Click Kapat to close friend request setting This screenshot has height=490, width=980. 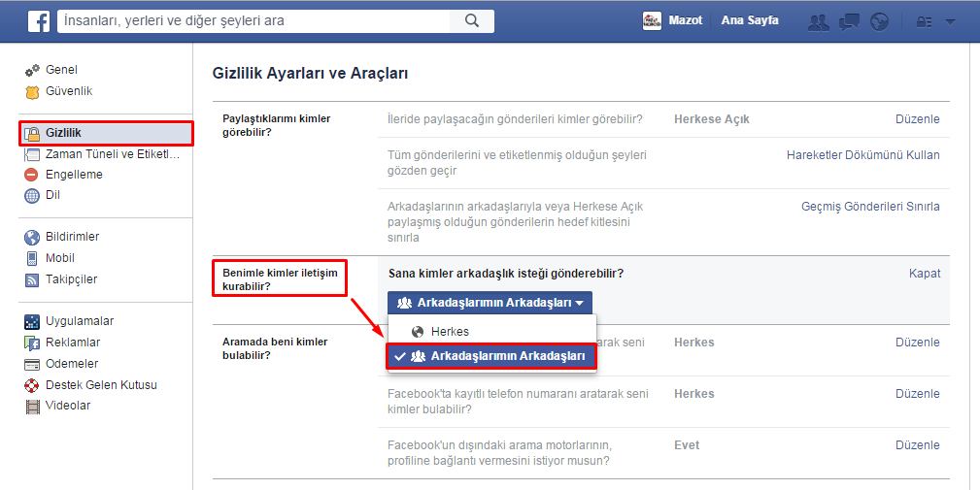924,274
